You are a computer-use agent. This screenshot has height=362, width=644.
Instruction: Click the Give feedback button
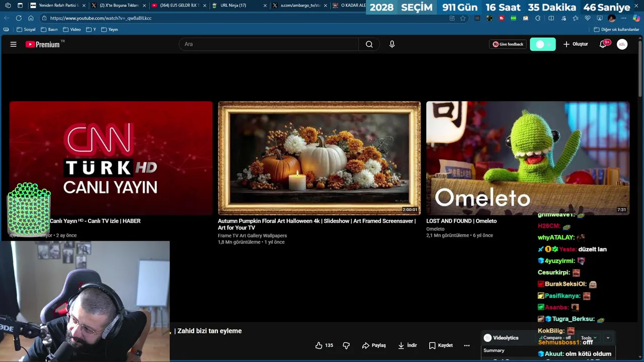(508, 44)
